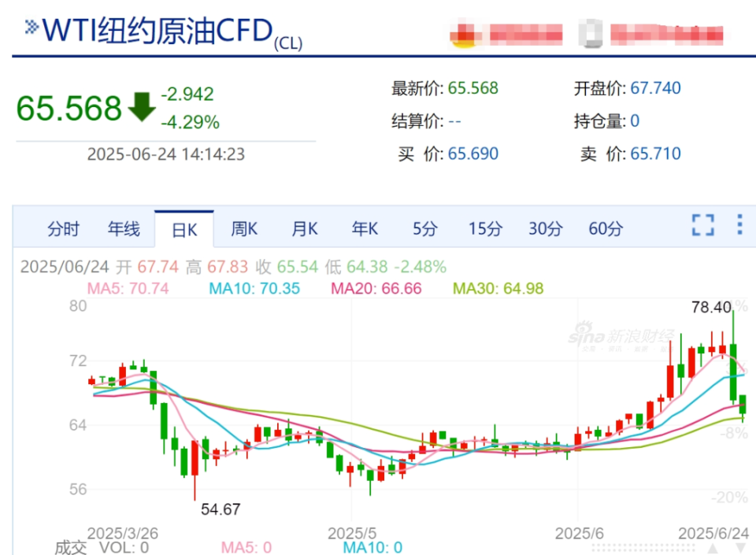Click the 2025/6 date axis label
Screen dimensions: 756x555
coord(579,533)
